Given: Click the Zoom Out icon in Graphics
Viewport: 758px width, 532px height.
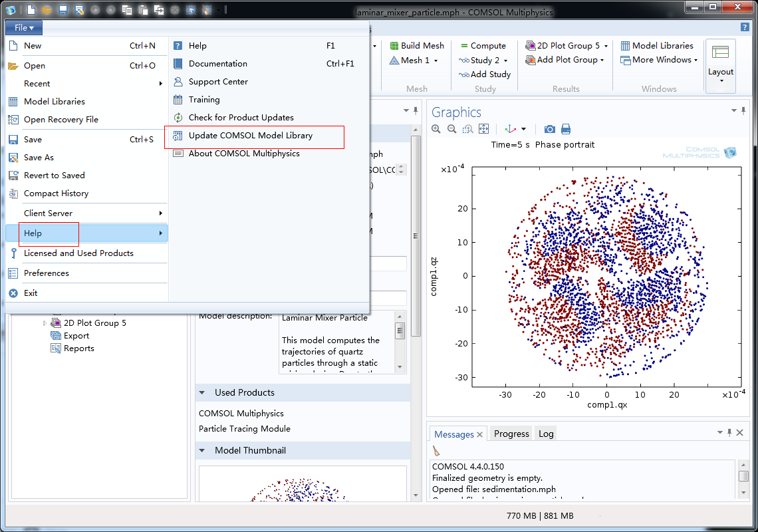Looking at the screenshot, I should pyautogui.click(x=452, y=129).
